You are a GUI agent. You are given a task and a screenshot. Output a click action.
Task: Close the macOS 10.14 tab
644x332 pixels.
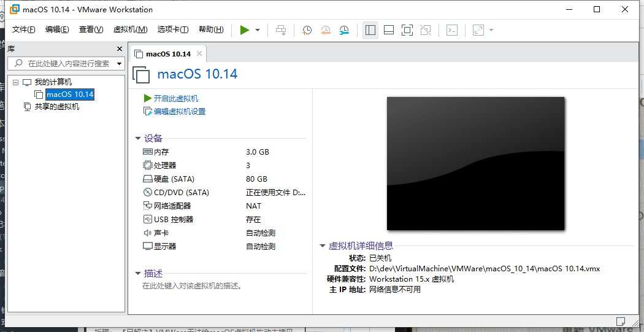[x=199, y=53]
